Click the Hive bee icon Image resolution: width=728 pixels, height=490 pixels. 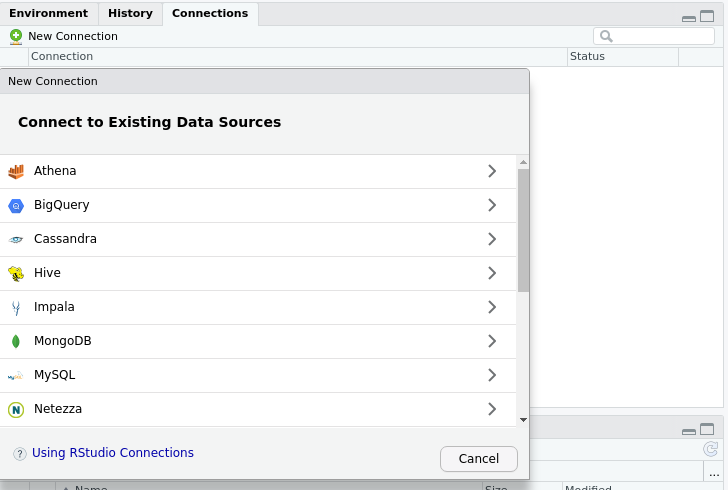tap(16, 273)
